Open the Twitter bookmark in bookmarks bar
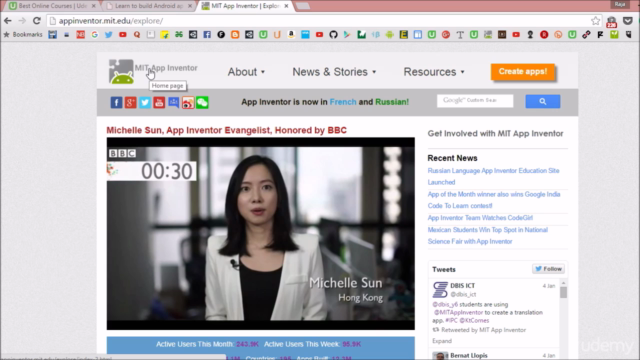Image resolution: width=640 pixels, height=360 pixels. (x=109, y=35)
